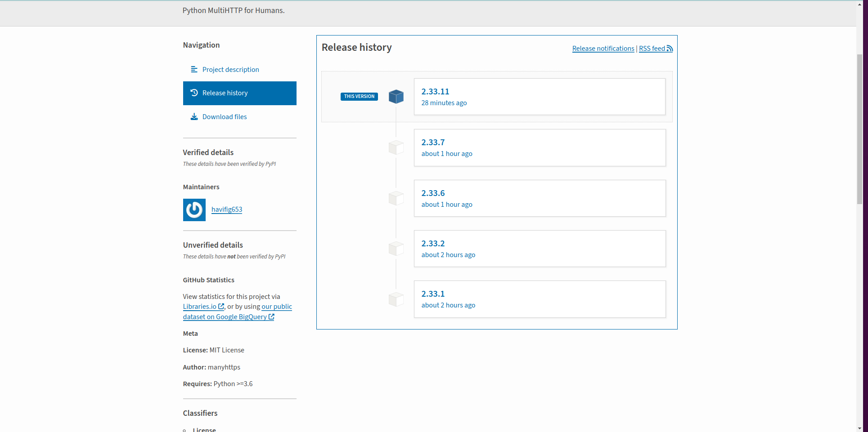The width and height of the screenshot is (868, 432).
Task: Select the Release history navigation tab
Action: click(x=239, y=93)
